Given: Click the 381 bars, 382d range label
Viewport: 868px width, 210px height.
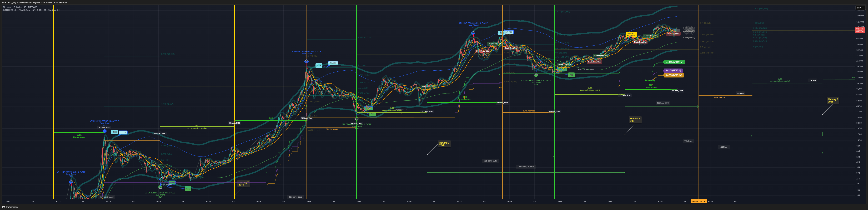Looking at the screenshot, I should (x=677, y=91).
